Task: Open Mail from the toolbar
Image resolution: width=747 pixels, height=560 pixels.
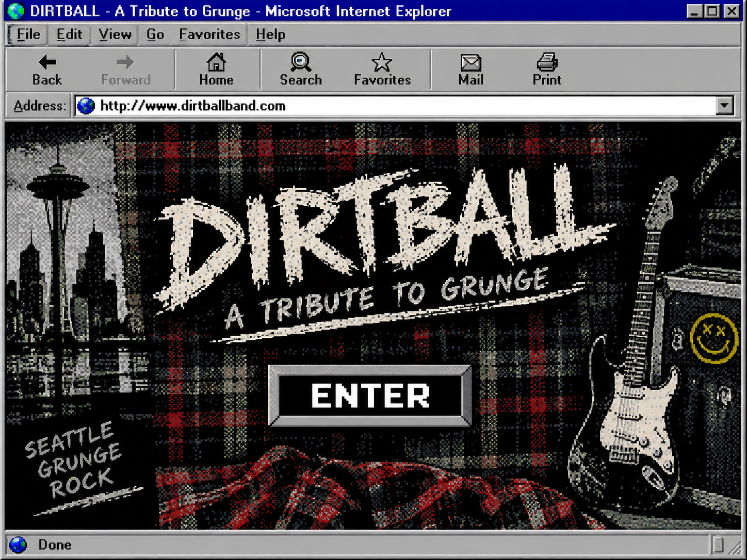Action: [x=471, y=70]
